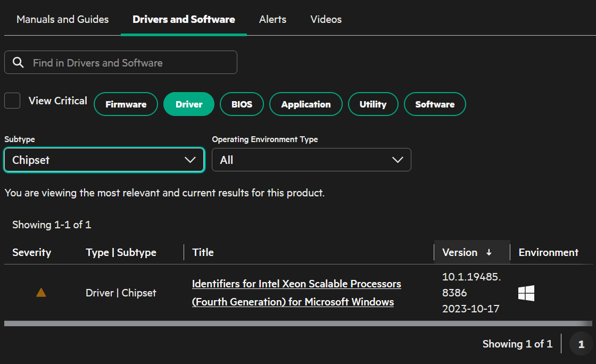Click the Showing 1 of 1 footer text

point(517,344)
